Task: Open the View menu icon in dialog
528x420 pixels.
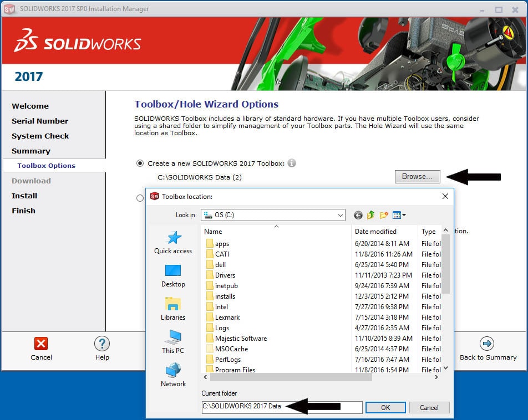Action: coord(399,215)
